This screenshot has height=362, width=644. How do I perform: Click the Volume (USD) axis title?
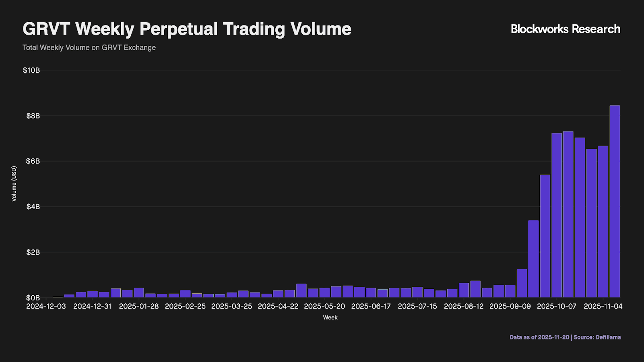[x=14, y=184]
